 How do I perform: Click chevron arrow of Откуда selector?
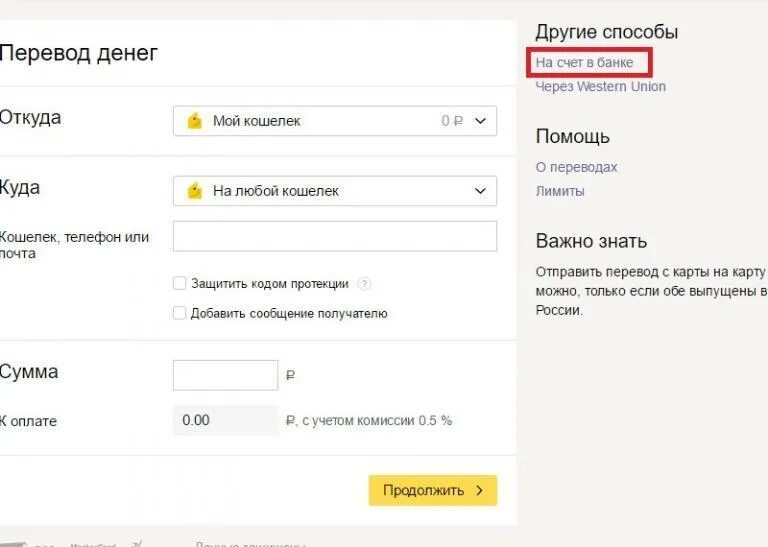point(480,120)
